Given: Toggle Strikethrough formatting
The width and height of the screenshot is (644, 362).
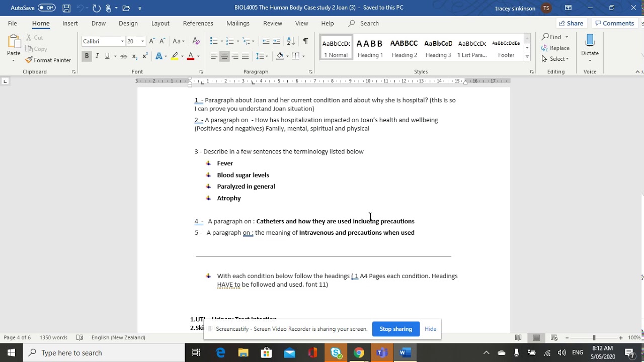Looking at the screenshot, I should [123, 56].
